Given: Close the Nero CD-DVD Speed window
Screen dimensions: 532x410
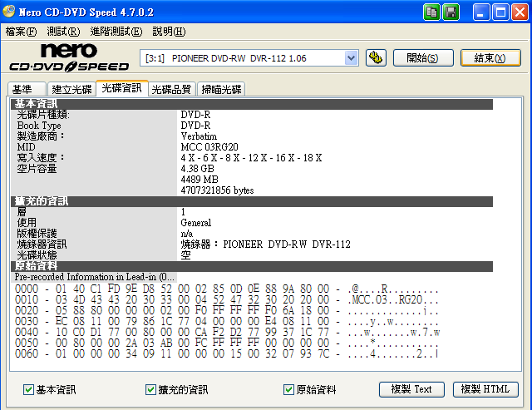Looking at the screenshot, I should [520, 12].
